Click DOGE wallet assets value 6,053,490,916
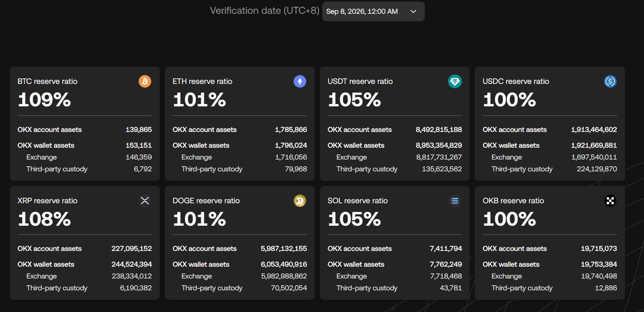This screenshot has width=644, height=312. [284, 264]
